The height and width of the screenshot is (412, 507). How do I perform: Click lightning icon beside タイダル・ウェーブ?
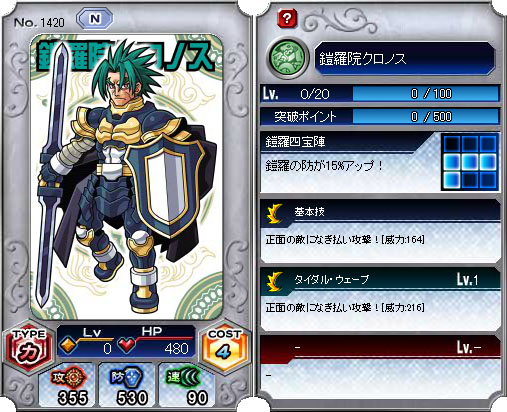(275, 281)
